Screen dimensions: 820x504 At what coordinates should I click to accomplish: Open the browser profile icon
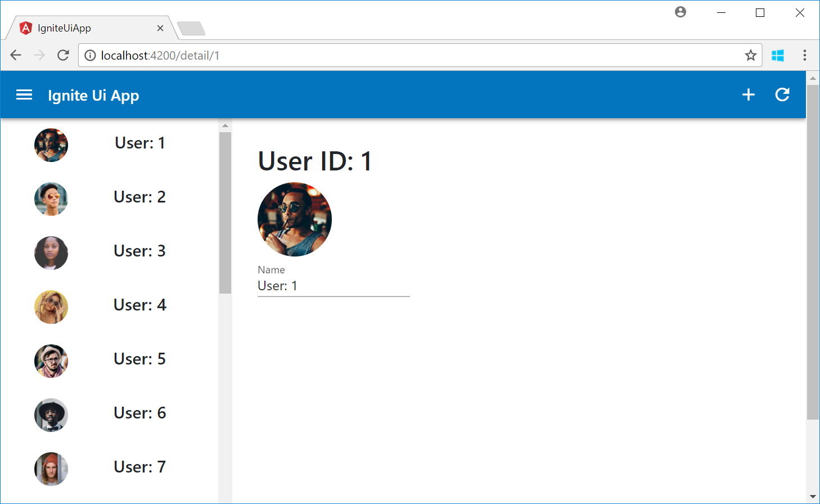(x=681, y=12)
